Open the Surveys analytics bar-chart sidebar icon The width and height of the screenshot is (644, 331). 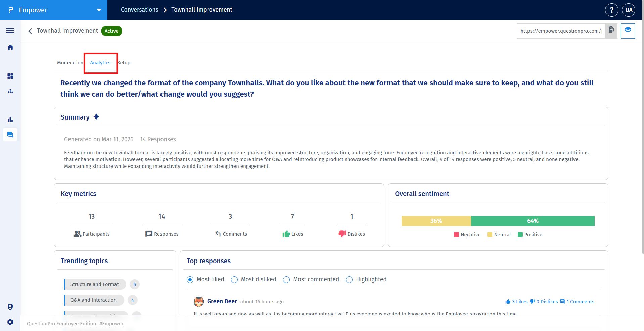pyautogui.click(x=10, y=119)
